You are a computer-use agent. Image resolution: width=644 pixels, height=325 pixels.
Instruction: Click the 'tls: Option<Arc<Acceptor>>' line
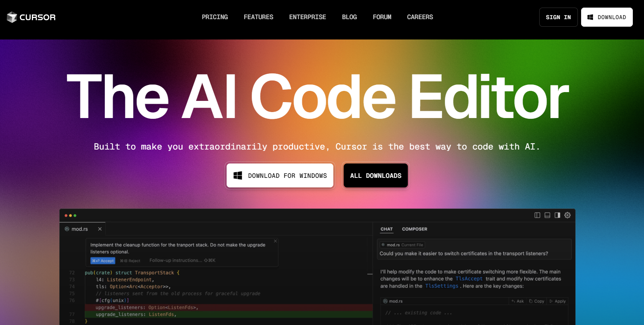click(x=133, y=287)
